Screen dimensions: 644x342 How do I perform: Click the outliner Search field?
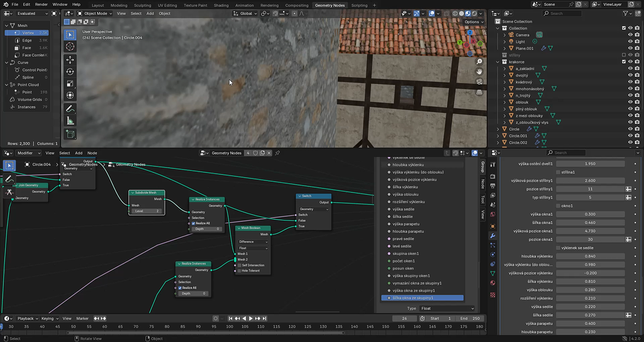(x=562, y=14)
